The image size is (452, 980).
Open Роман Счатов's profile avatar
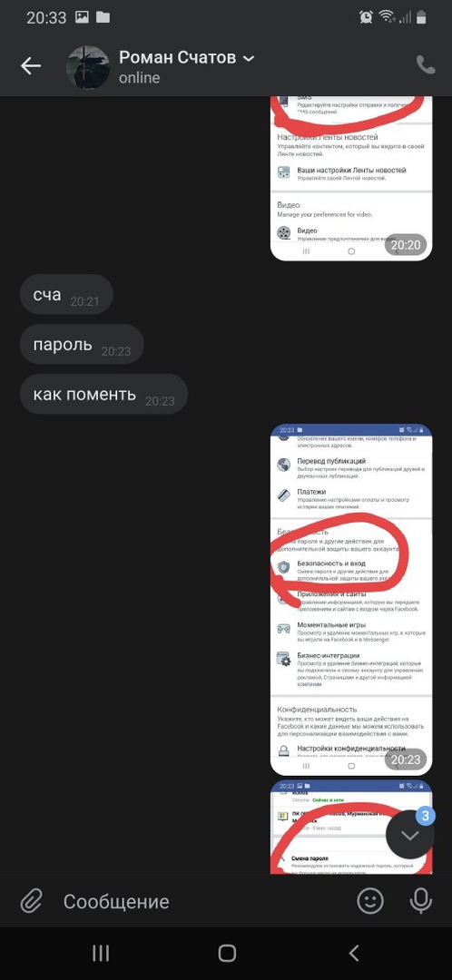(x=88, y=67)
